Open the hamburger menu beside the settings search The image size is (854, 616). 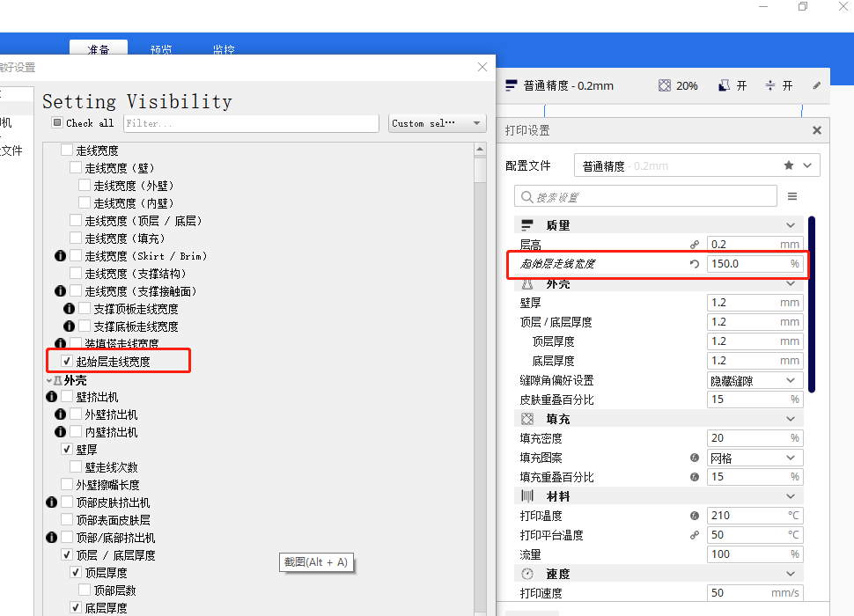coord(792,196)
